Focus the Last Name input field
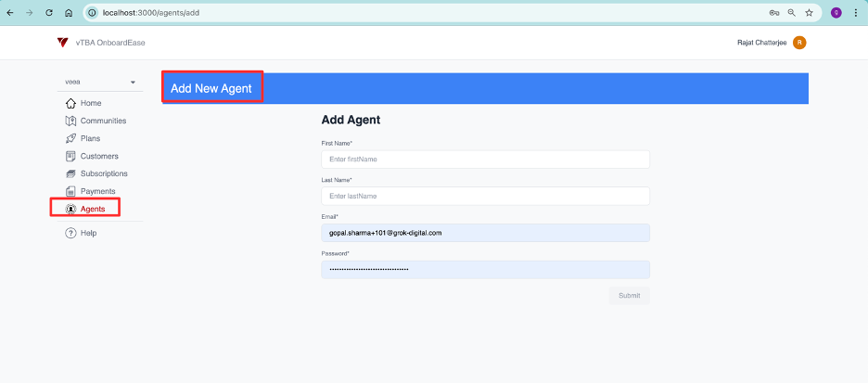The height and width of the screenshot is (384, 868). [486, 196]
